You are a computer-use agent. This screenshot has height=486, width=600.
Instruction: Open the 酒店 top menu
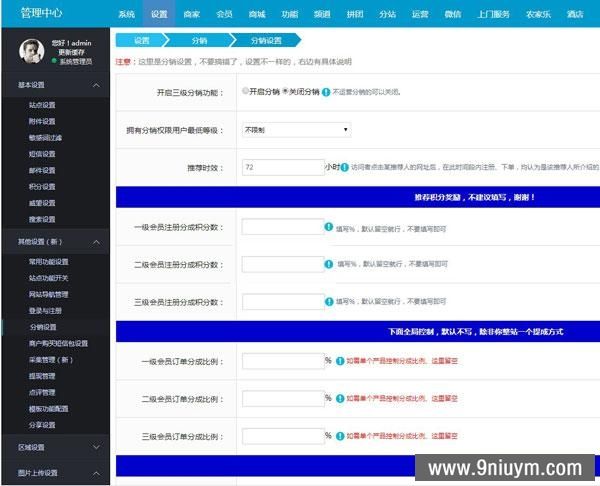click(x=575, y=14)
